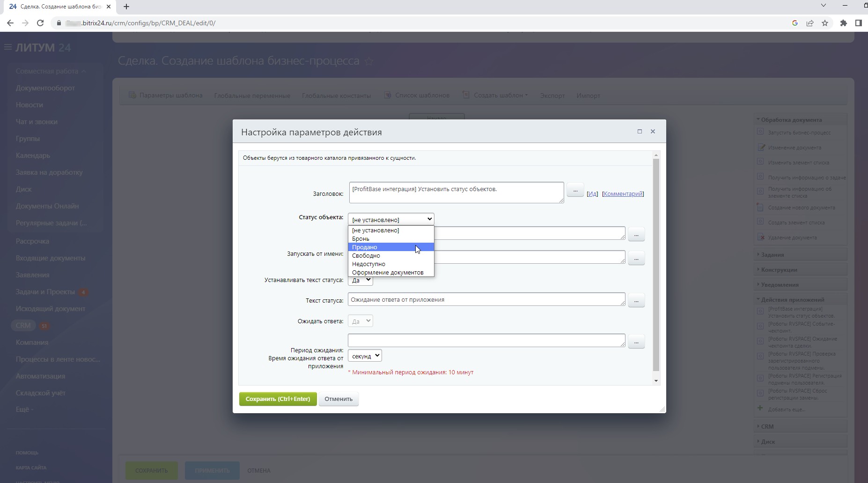Click ellipsis button next to Текст статуса
This screenshot has height=483, width=868.
(x=636, y=301)
